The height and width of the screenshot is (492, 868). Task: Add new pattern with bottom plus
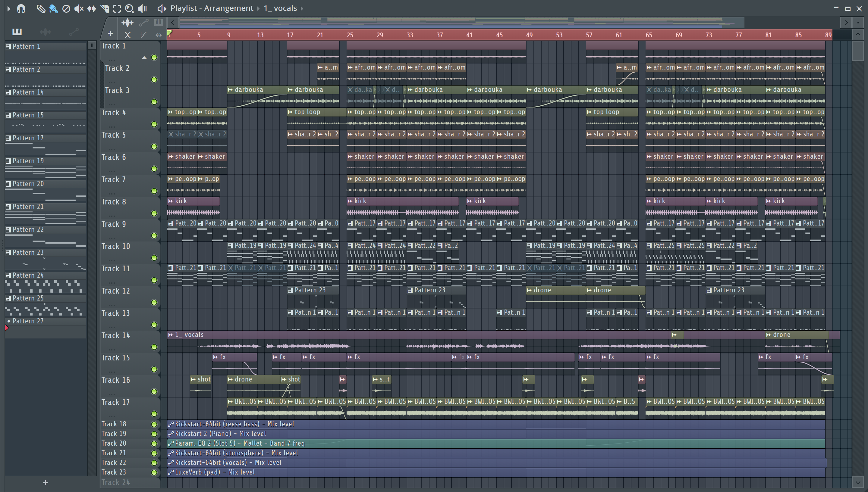click(45, 483)
